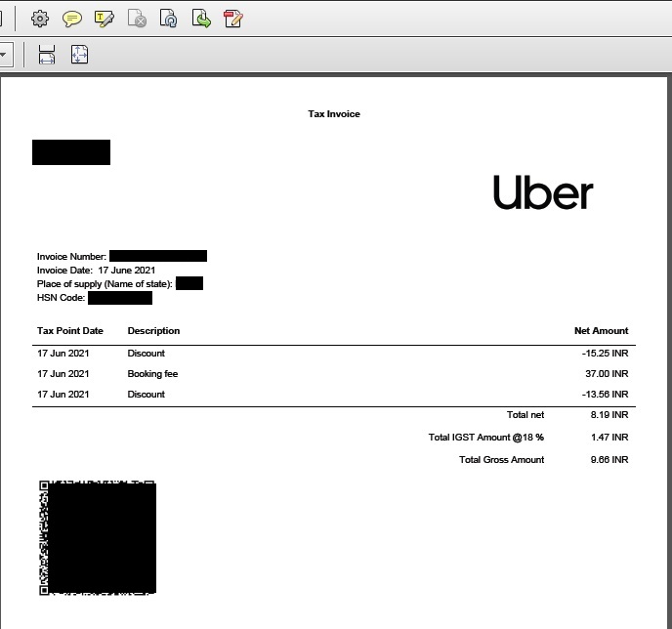
Task: Click the Invoice Number label
Action: [71, 257]
